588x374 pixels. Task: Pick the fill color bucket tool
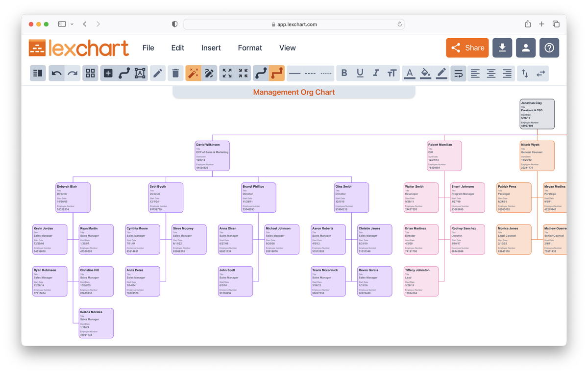point(426,73)
